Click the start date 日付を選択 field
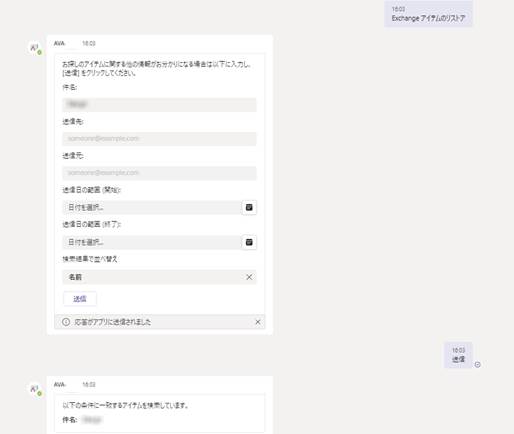The height and width of the screenshot is (434, 514). [152, 207]
